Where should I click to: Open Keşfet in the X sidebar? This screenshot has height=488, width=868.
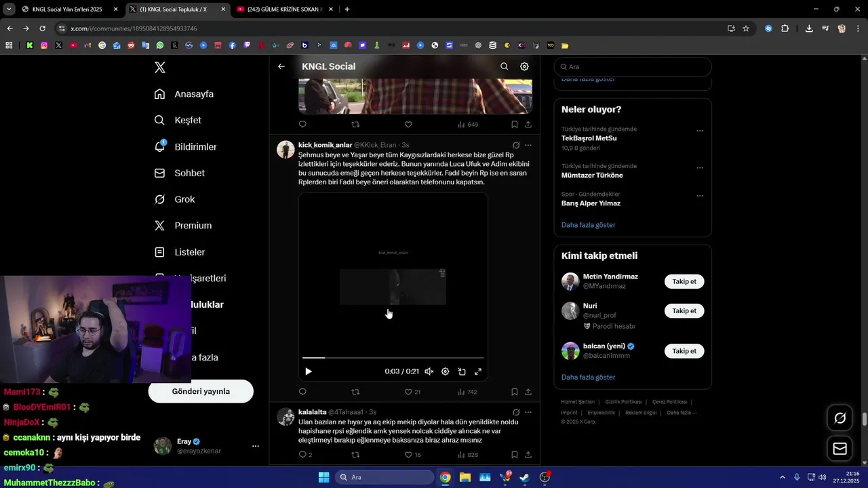178,120
